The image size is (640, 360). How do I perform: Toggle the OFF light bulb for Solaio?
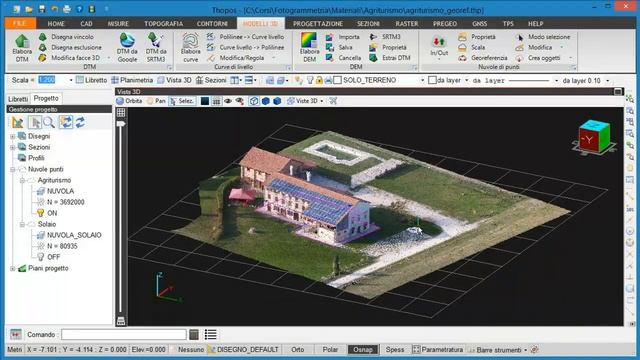click(40, 257)
